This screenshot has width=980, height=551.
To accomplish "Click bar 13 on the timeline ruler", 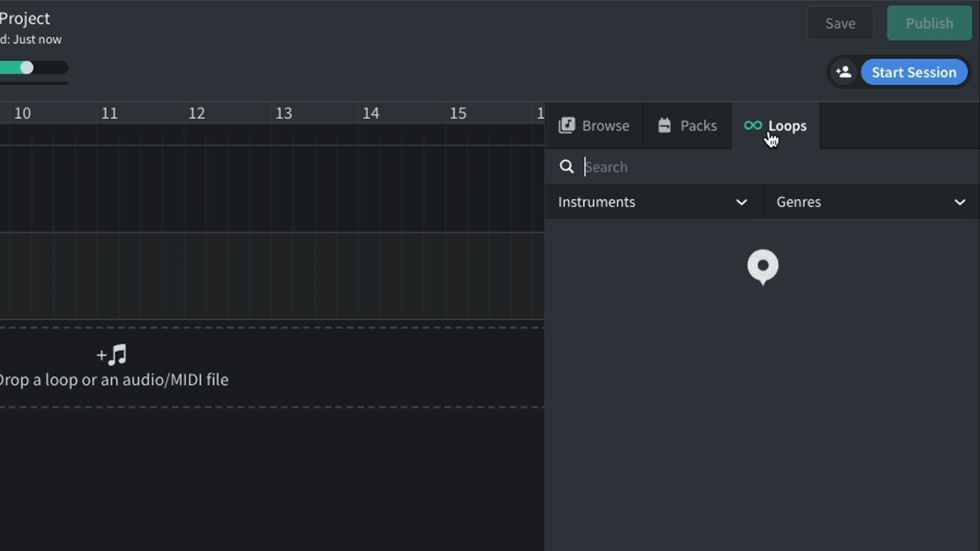I will coord(283,113).
